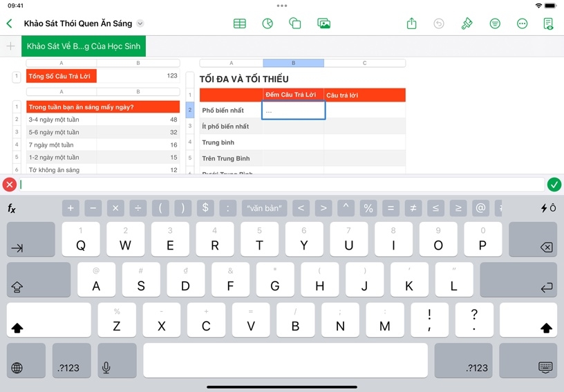Open quick actions lightning keyboard menu

(548, 208)
